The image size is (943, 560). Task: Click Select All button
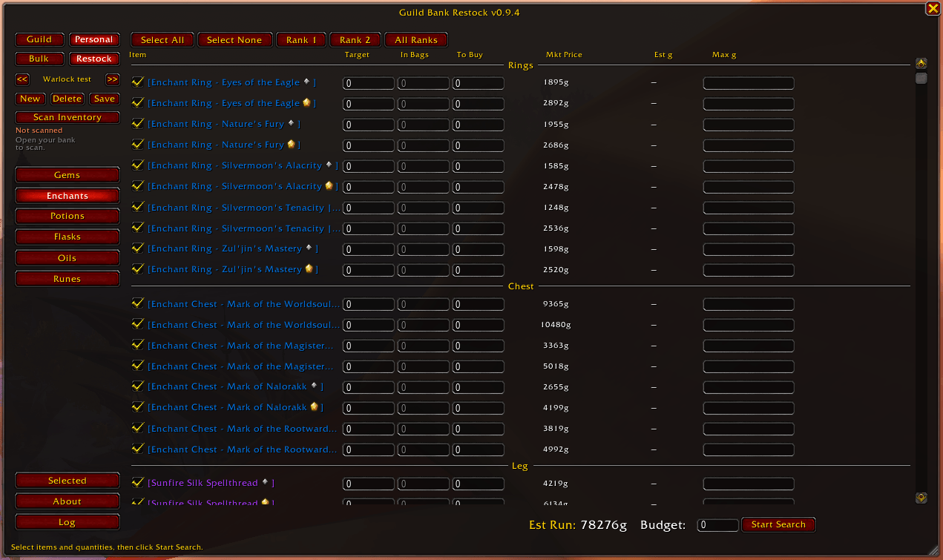click(162, 40)
